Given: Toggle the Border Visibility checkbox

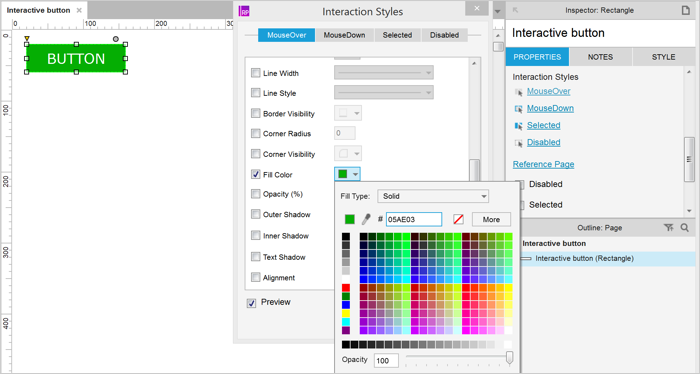Looking at the screenshot, I should pyautogui.click(x=255, y=113).
